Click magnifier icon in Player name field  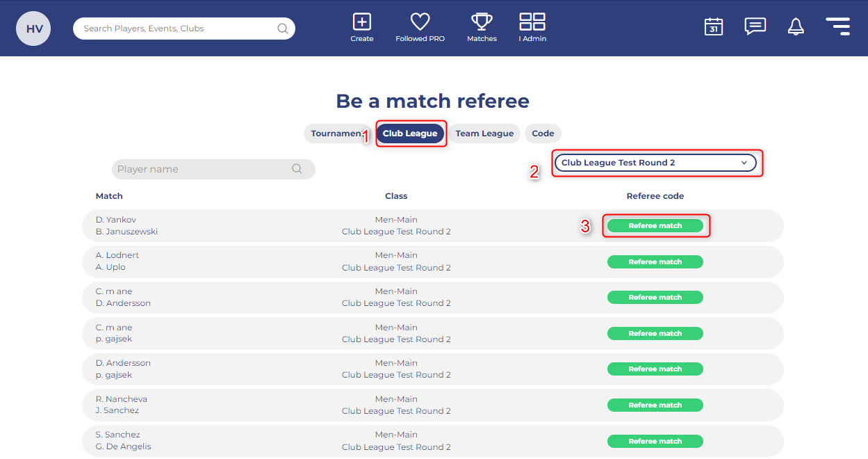pos(297,169)
